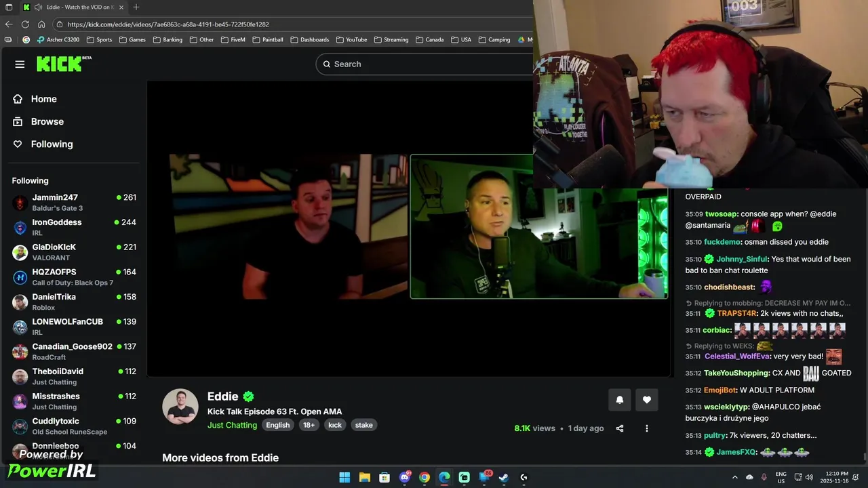Select the kick tag

(x=335, y=425)
